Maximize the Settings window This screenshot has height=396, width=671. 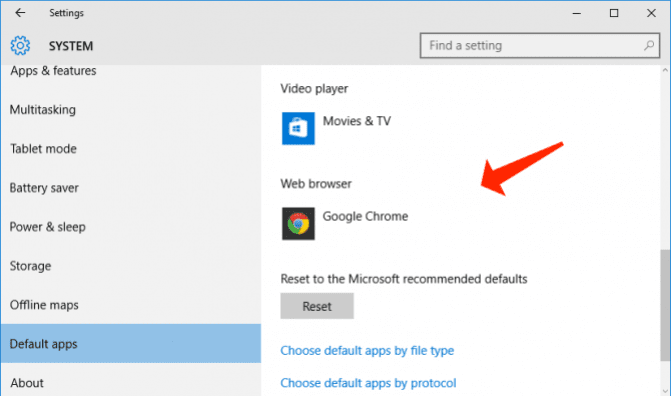coord(614,13)
